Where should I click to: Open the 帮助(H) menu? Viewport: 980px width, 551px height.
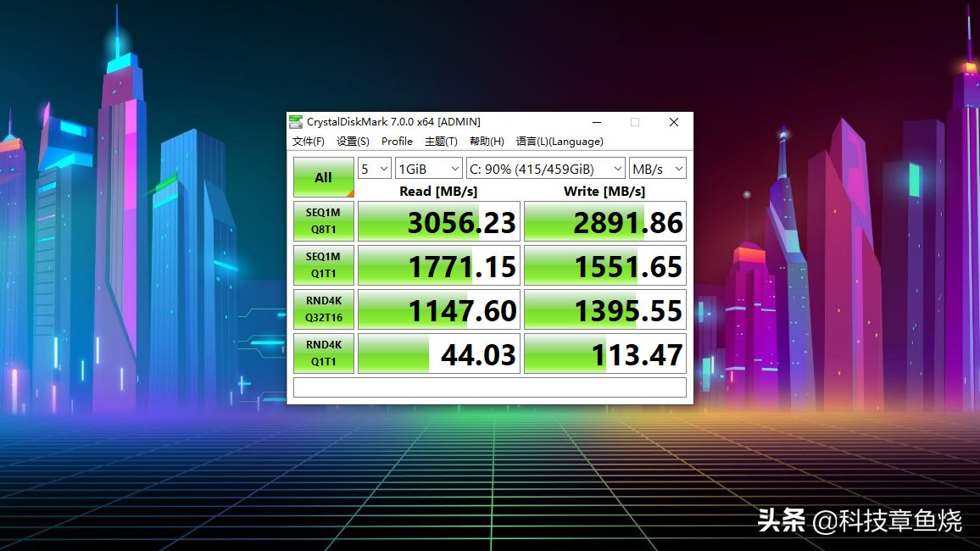[x=487, y=142]
